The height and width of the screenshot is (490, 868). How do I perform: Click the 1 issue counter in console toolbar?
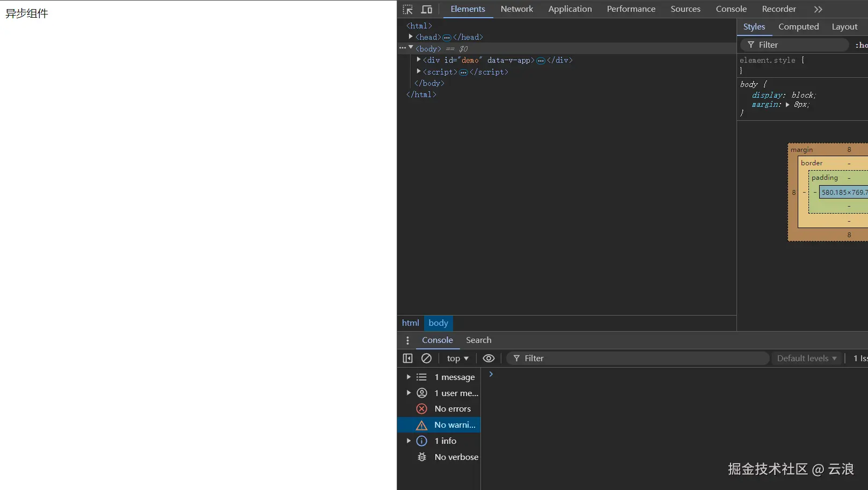pyautogui.click(x=860, y=359)
